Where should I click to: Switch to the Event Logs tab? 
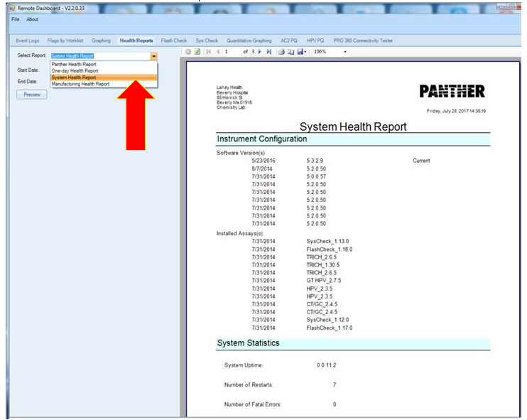pos(28,41)
